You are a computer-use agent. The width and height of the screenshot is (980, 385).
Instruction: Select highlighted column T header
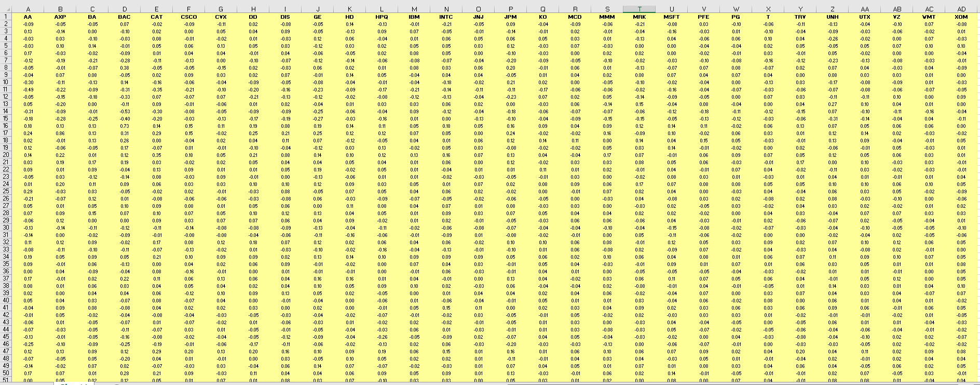[x=639, y=9]
